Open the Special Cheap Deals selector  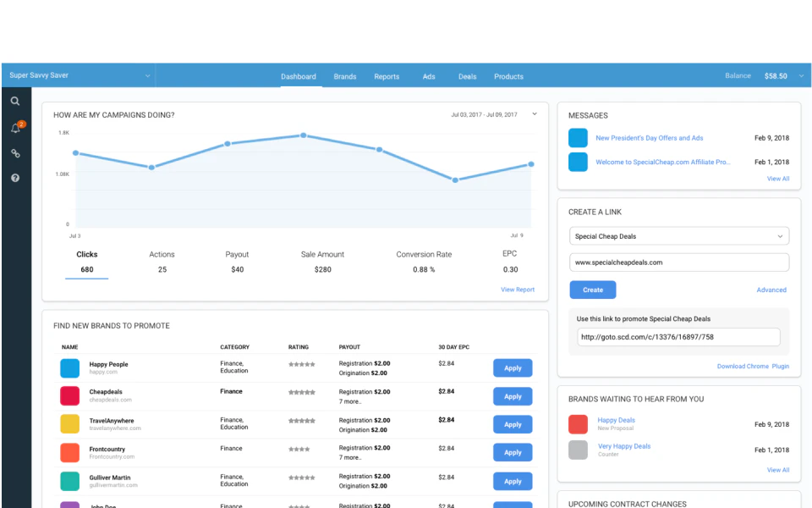(x=678, y=235)
